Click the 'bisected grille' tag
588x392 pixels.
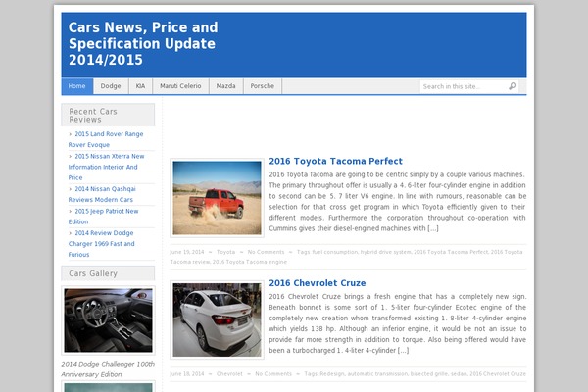tap(427, 374)
